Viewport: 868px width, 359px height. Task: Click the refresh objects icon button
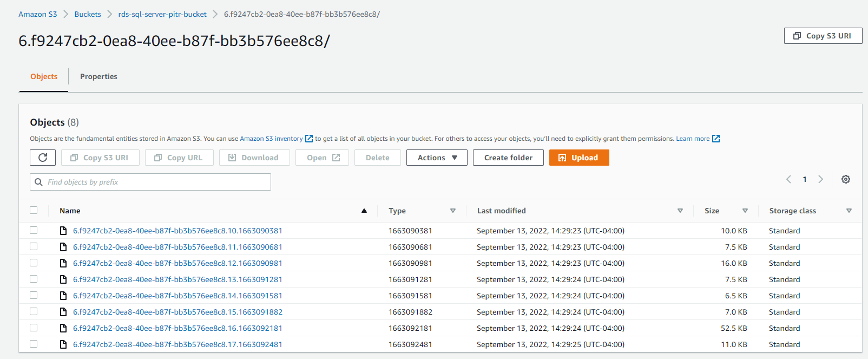pos(43,158)
